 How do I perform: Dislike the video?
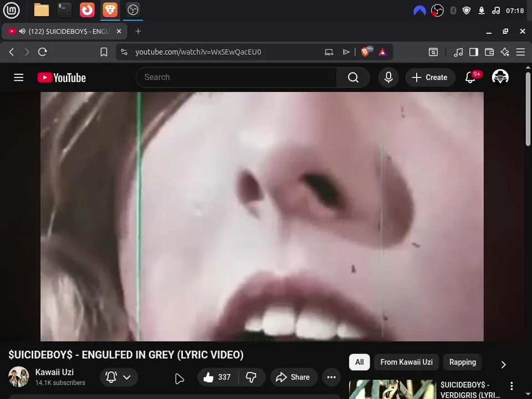252,377
